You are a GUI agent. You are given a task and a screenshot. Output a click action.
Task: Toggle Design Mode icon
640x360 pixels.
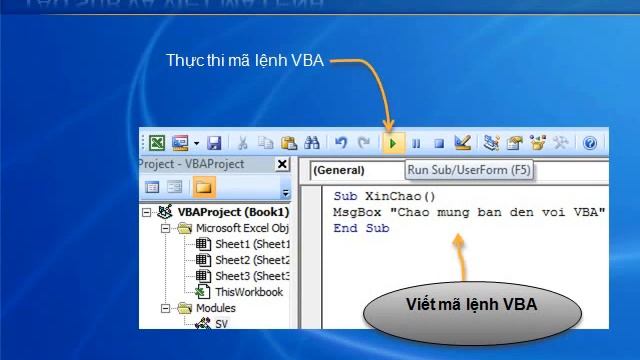[462, 143]
